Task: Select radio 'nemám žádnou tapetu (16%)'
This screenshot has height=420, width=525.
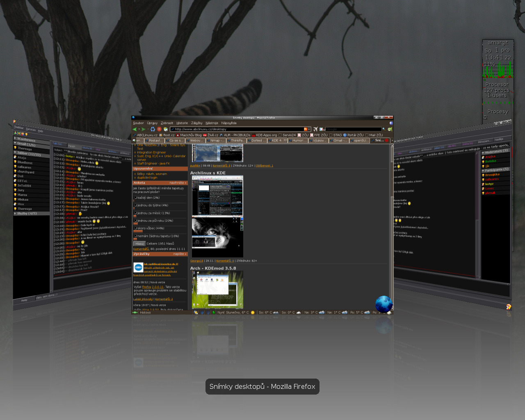Action: pos(136,236)
